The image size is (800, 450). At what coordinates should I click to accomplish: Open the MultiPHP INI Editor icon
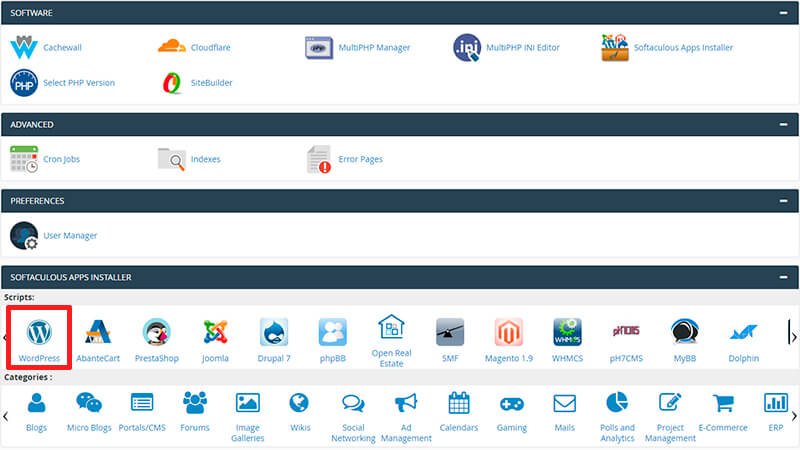467,47
